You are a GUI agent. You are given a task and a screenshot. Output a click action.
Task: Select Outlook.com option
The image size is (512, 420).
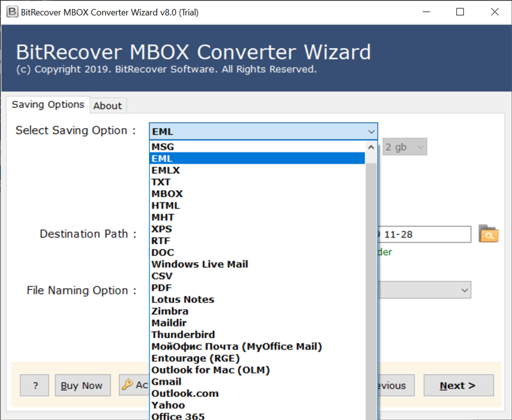pyautogui.click(x=257, y=394)
